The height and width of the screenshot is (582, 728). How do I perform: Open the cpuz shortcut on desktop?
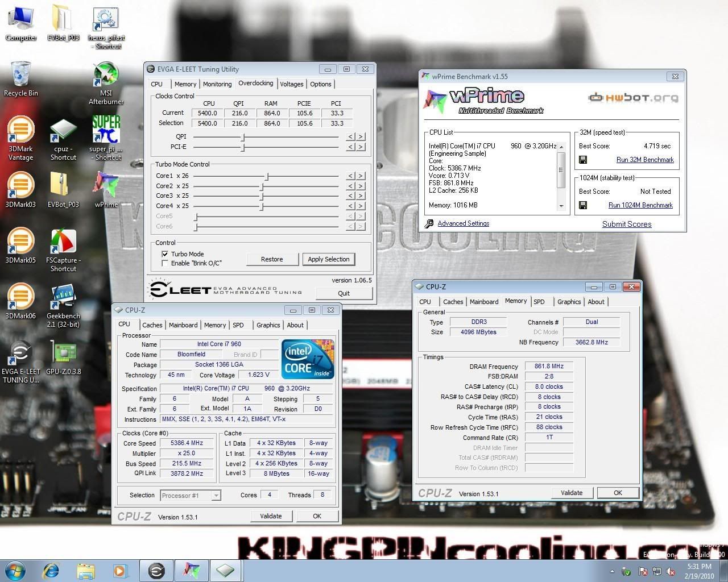click(x=63, y=139)
